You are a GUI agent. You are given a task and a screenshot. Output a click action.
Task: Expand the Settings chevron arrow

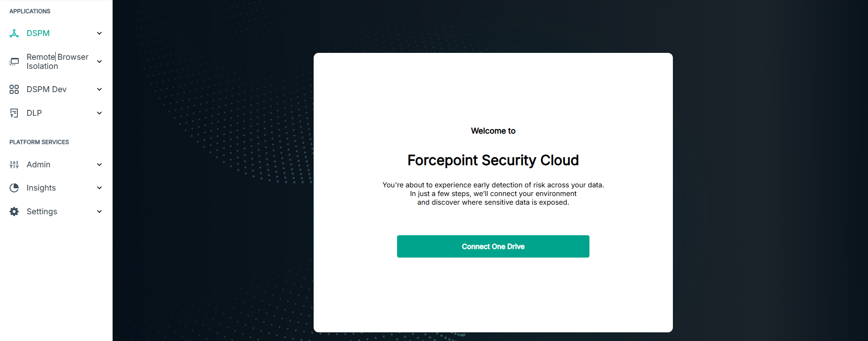click(99, 212)
